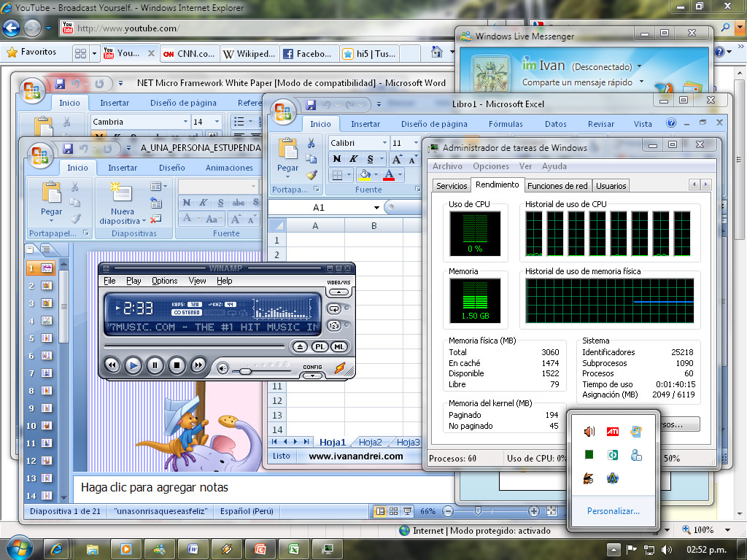Viewport: 747px width, 560px height.
Task: Select the Fórmulas tab in Excel
Action: tap(506, 124)
